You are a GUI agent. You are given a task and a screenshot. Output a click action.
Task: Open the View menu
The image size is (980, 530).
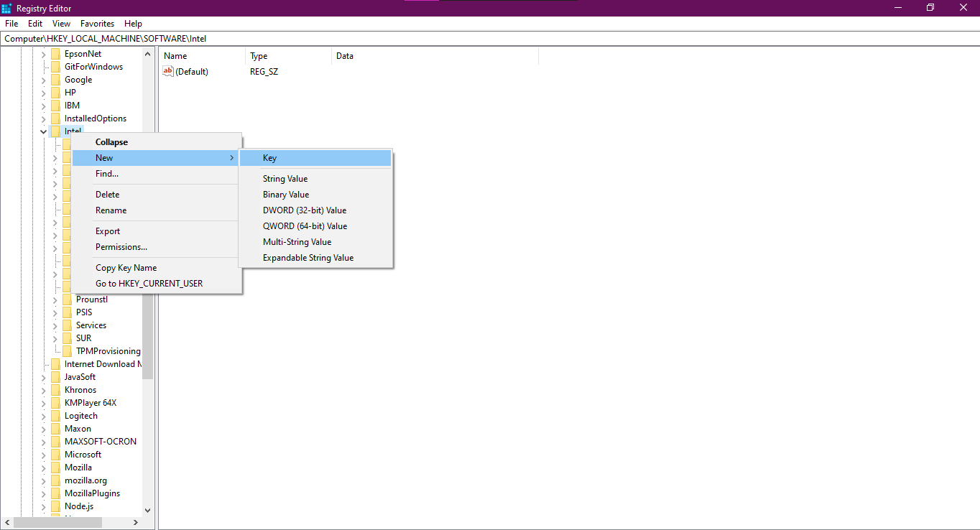click(x=61, y=23)
